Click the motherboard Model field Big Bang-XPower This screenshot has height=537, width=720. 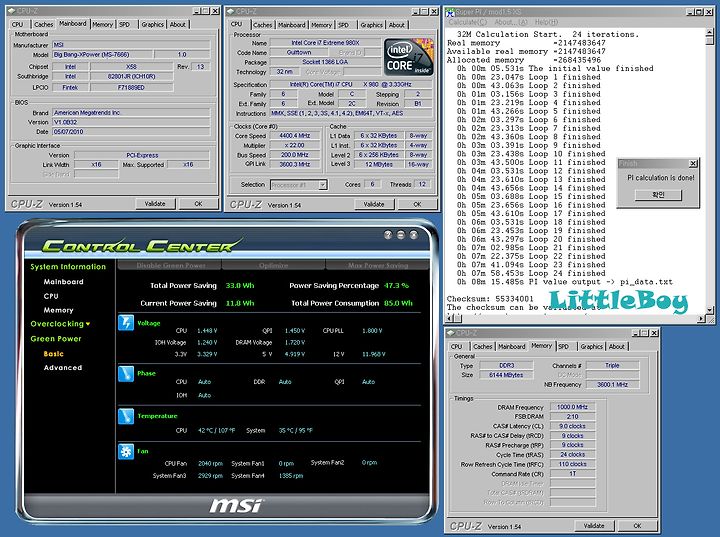point(101,55)
